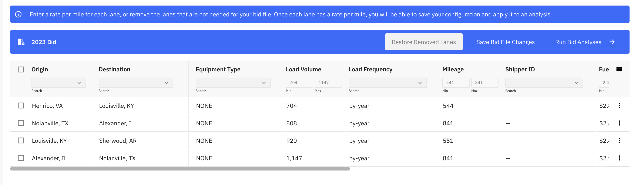Click the 2023 Bid file settings icon
This screenshot has height=185, width=644.
[21, 42]
